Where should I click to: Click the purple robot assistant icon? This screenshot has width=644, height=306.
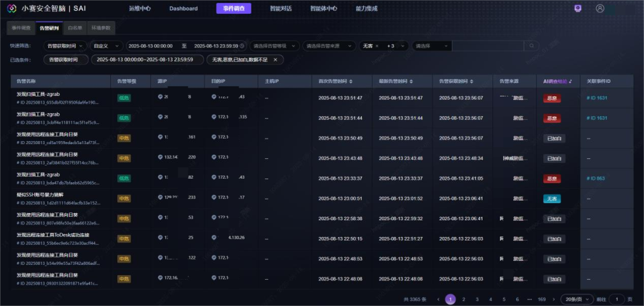click(577, 8)
